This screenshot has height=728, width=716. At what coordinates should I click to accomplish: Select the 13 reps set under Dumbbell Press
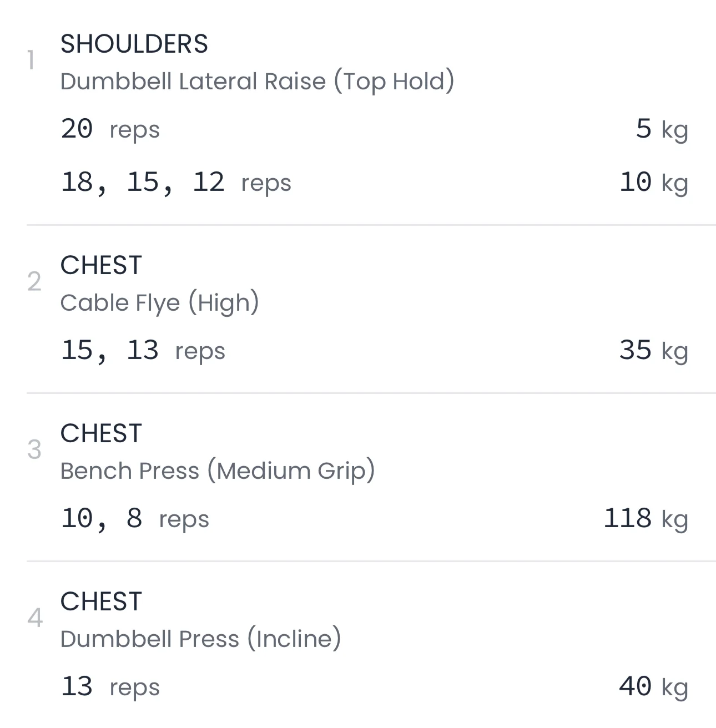[x=110, y=687]
